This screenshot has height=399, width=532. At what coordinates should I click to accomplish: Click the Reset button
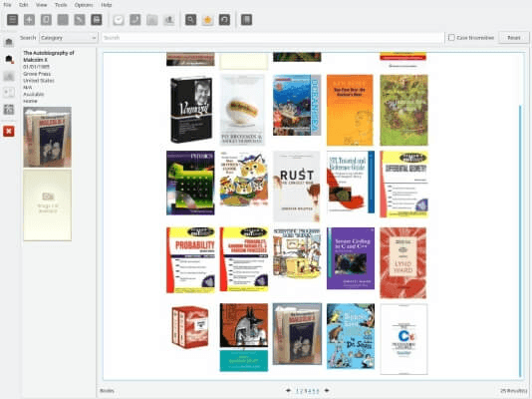(x=514, y=38)
